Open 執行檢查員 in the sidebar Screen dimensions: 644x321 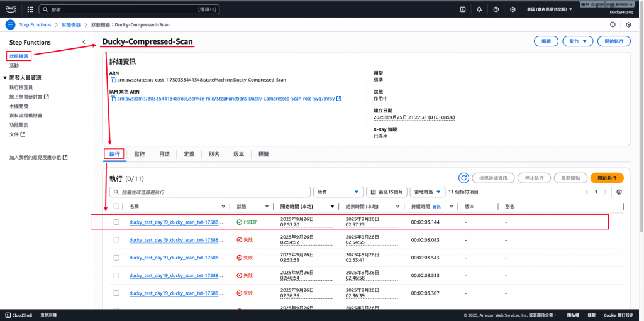21,87
